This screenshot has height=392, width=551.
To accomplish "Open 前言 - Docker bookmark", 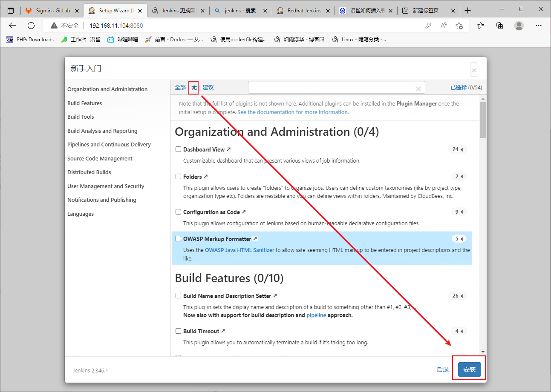I will (x=174, y=40).
